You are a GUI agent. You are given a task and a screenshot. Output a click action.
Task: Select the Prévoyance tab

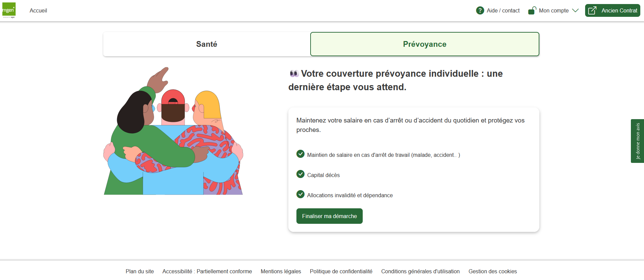pos(425,44)
